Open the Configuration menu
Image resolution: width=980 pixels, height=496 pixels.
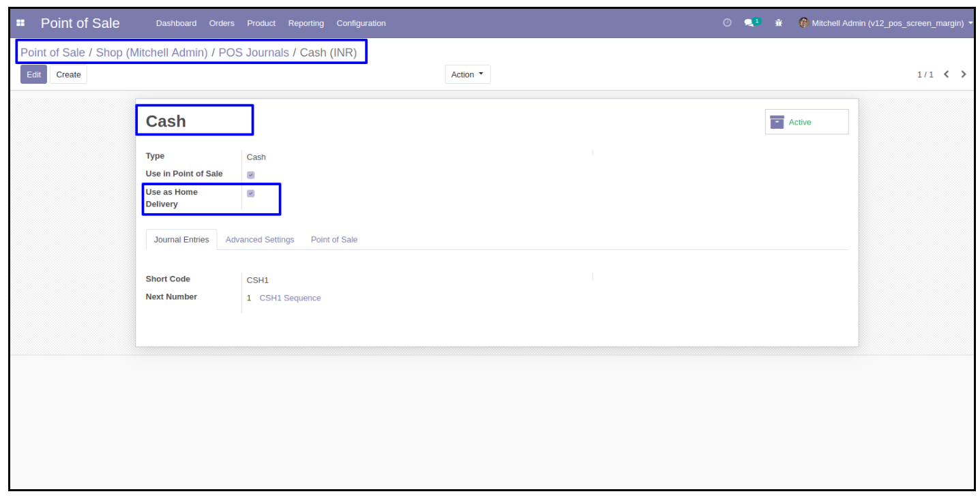coord(361,24)
